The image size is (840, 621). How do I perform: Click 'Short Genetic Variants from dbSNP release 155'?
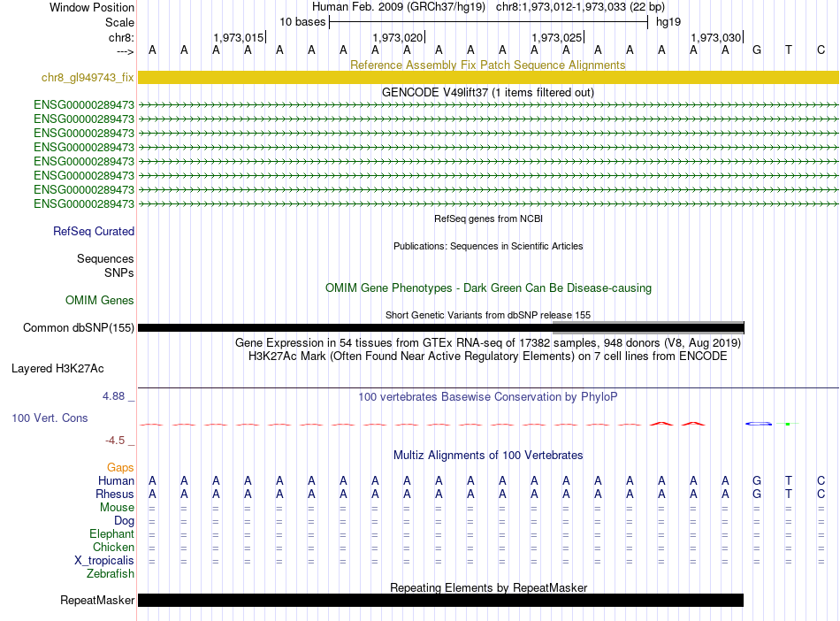[488, 315]
